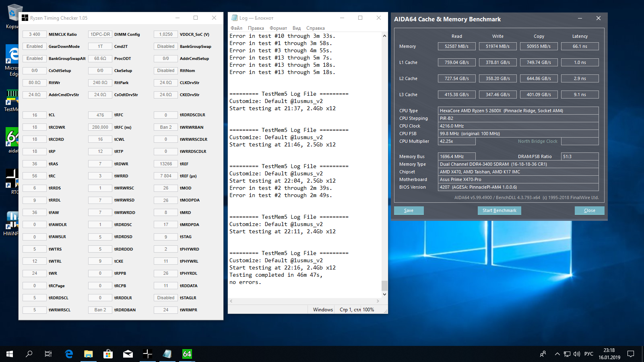The height and width of the screenshot is (362, 644).
Task: Click the Windows encoding status in Notepad
Action: click(x=323, y=310)
